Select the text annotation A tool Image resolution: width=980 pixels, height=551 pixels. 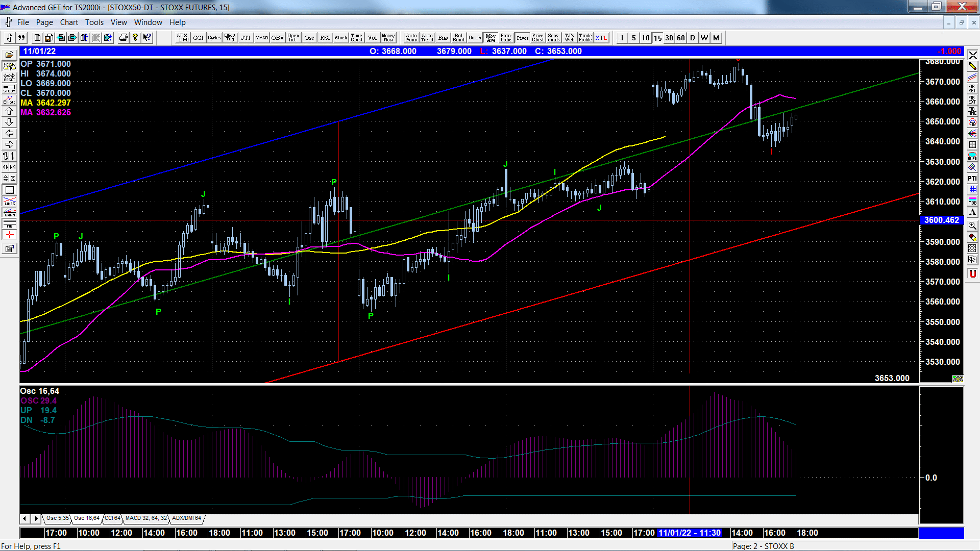[x=972, y=212]
